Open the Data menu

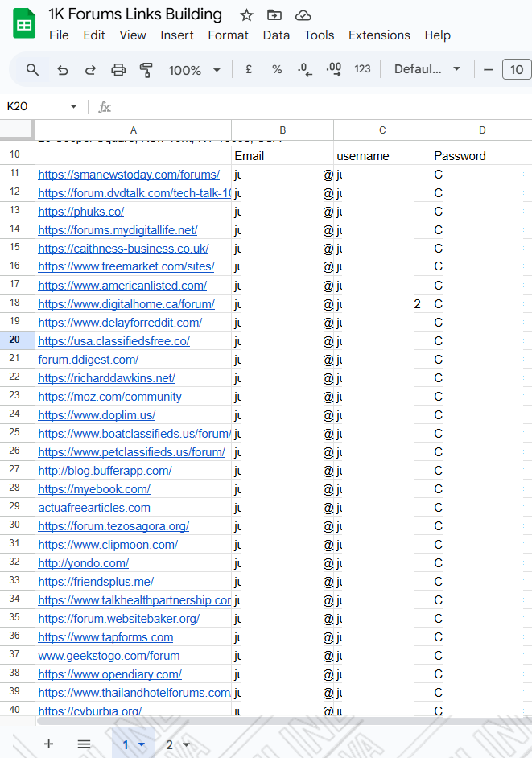coord(276,35)
